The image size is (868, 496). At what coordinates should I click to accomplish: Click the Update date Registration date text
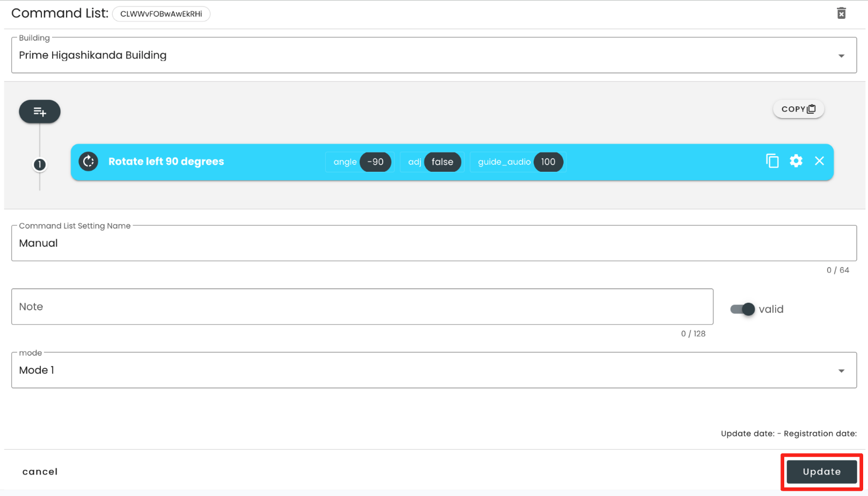(789, 434)
